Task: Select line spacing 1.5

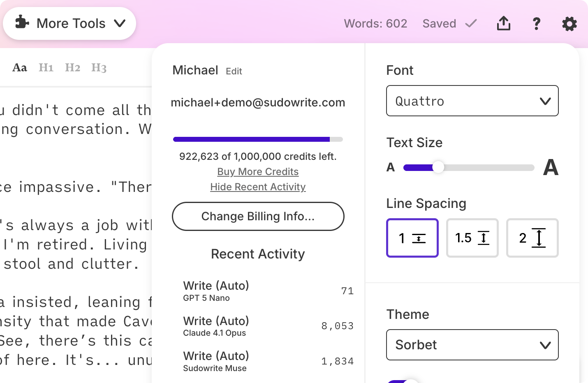Action: pyautogui.click(x=472, y=238)
